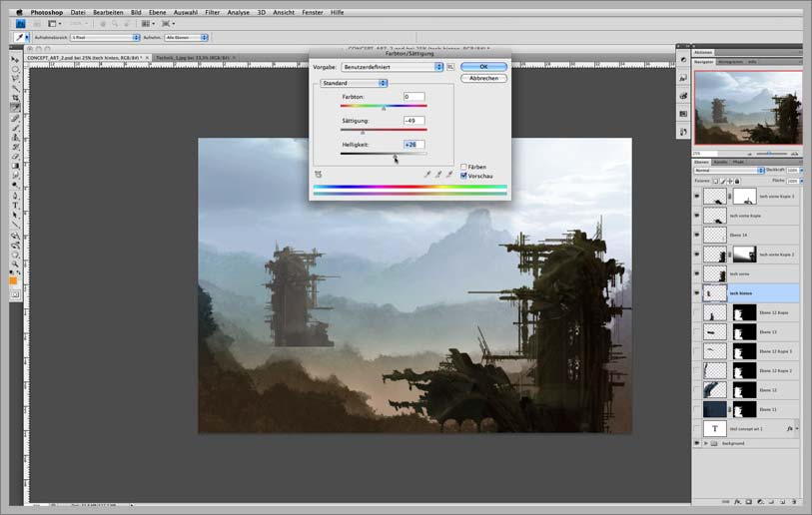Open the Bild menu

[x=136, y=12]
